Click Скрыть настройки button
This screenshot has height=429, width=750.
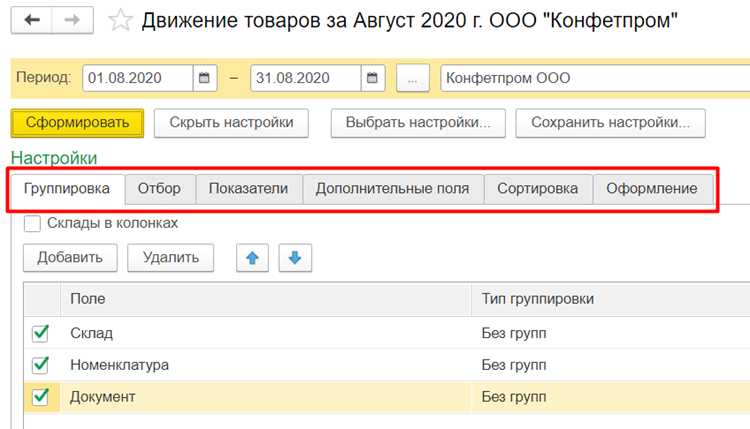(x=232, y=123)
